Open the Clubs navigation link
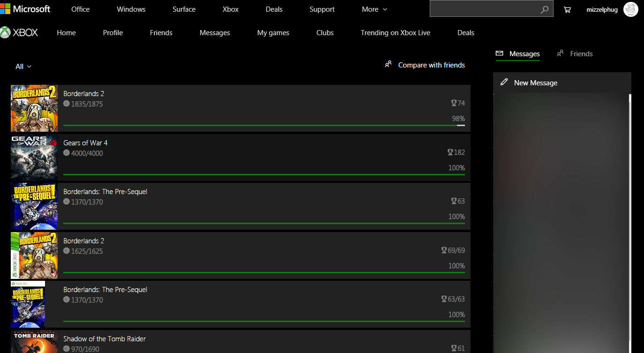This screenshot has height=353, width=644. coord(325,33)
